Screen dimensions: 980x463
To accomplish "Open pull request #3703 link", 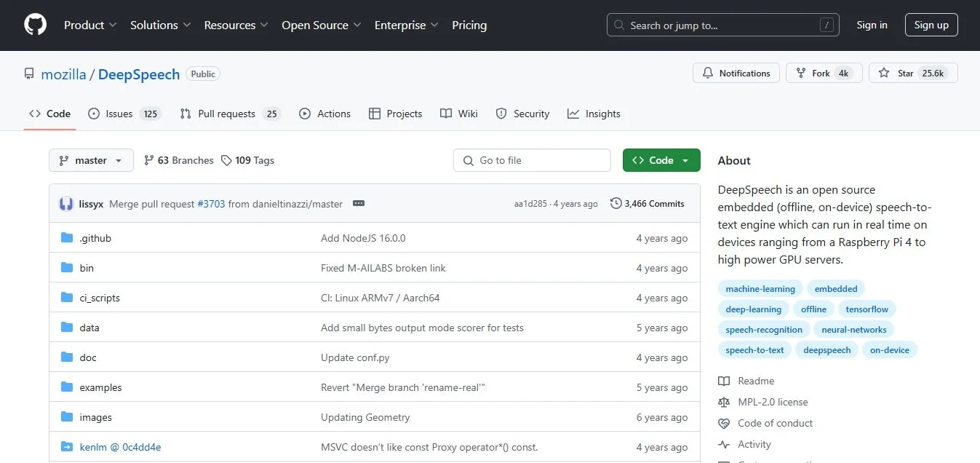I will tap(212, 204).
